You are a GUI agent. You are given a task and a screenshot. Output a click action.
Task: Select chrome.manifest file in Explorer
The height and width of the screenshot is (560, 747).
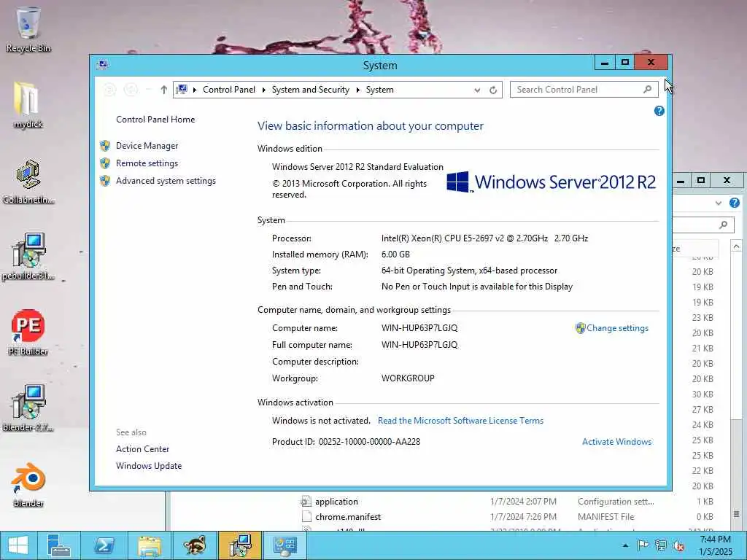point(348,517)
